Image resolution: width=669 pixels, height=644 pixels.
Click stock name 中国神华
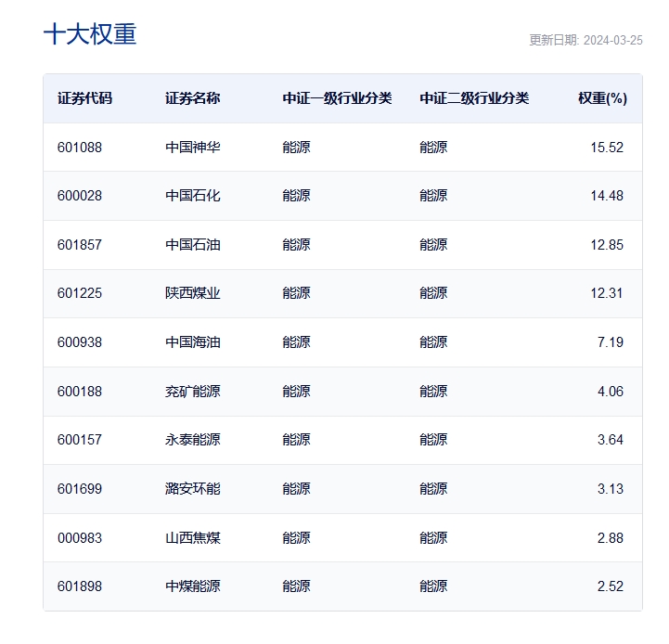pyautogui.click(x=193, y=148)
